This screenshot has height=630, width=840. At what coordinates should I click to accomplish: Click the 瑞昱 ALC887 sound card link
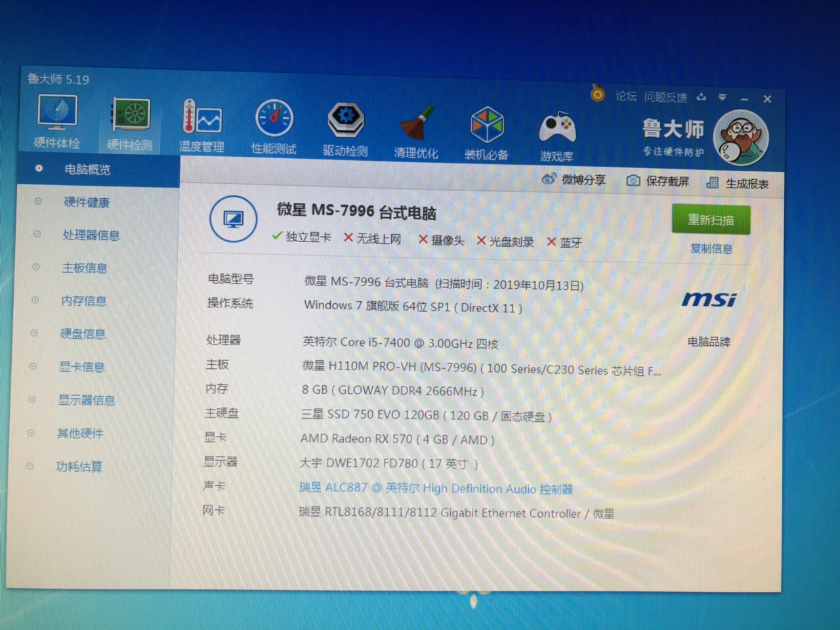point(436,488)
